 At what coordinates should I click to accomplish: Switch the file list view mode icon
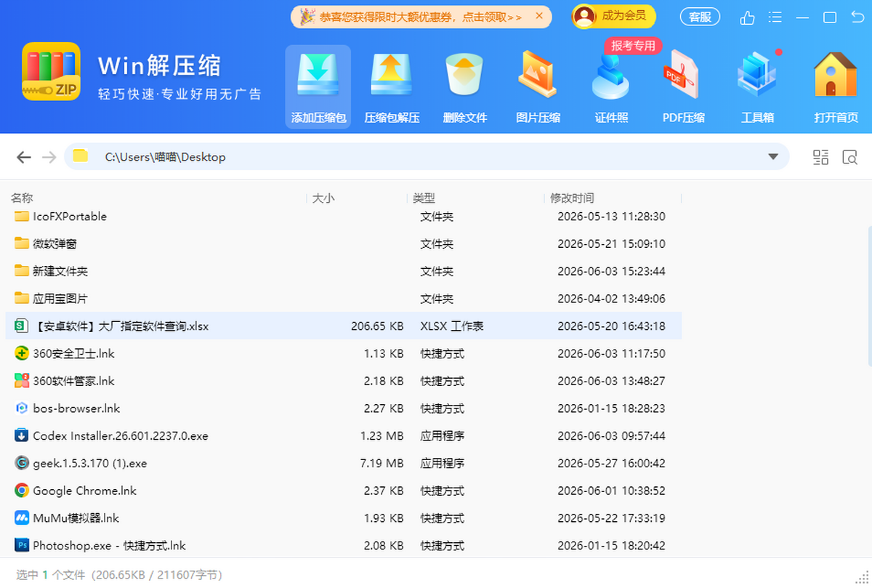(820, 157)
